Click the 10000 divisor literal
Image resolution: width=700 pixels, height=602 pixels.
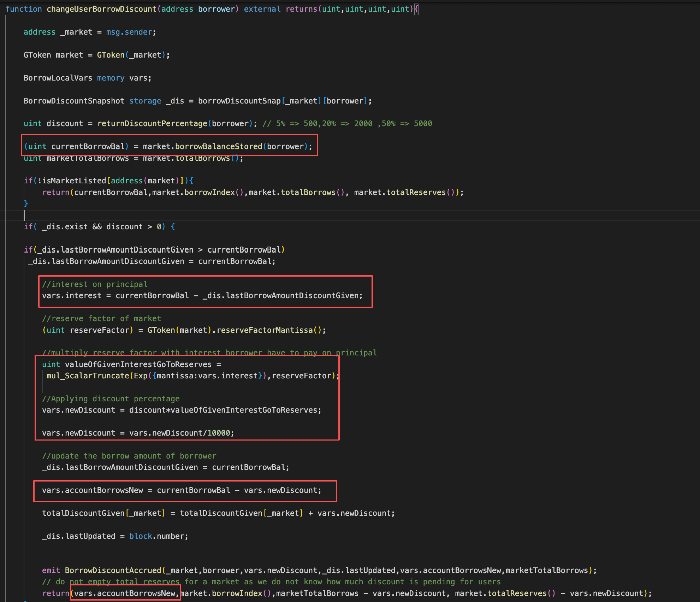click(219, 433)
